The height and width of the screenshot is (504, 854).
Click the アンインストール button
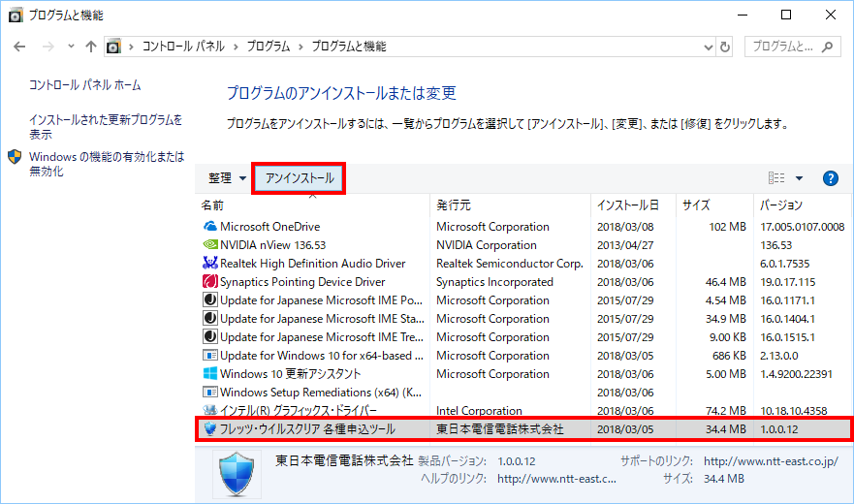click(x=299, y=178)
